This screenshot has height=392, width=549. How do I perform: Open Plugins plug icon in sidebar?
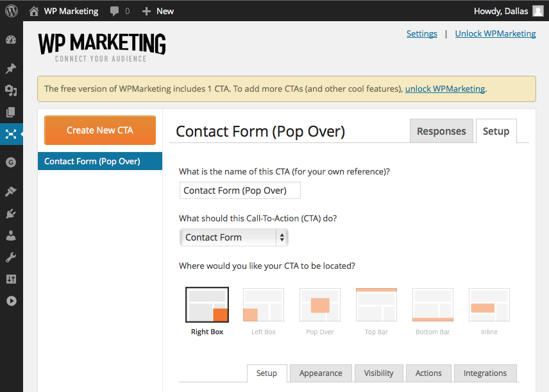pyautogui.click(x=11, y=214)
